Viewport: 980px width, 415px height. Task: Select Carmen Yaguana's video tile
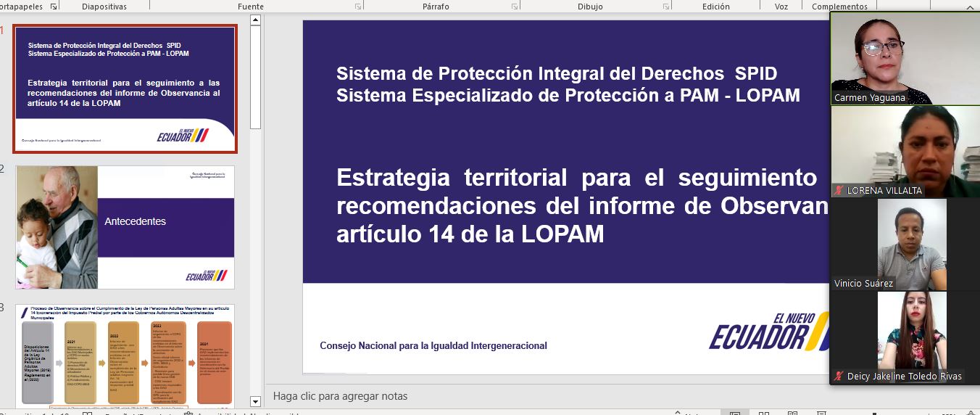[x=904, y=59]
